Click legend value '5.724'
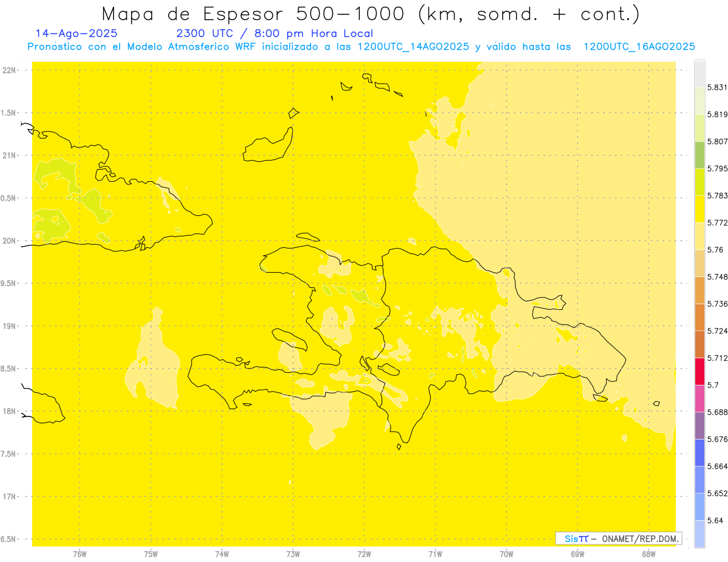Screen dimensions: 728x562 point(717,331)
